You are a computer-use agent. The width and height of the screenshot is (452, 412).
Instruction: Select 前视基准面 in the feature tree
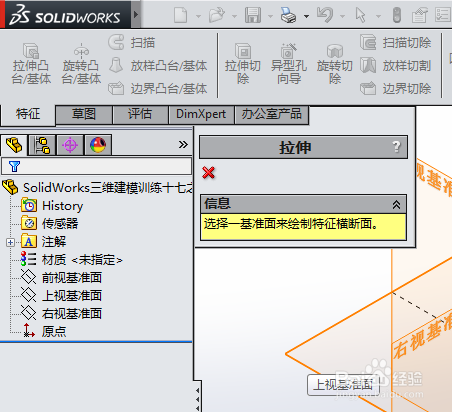click(62, 278)
